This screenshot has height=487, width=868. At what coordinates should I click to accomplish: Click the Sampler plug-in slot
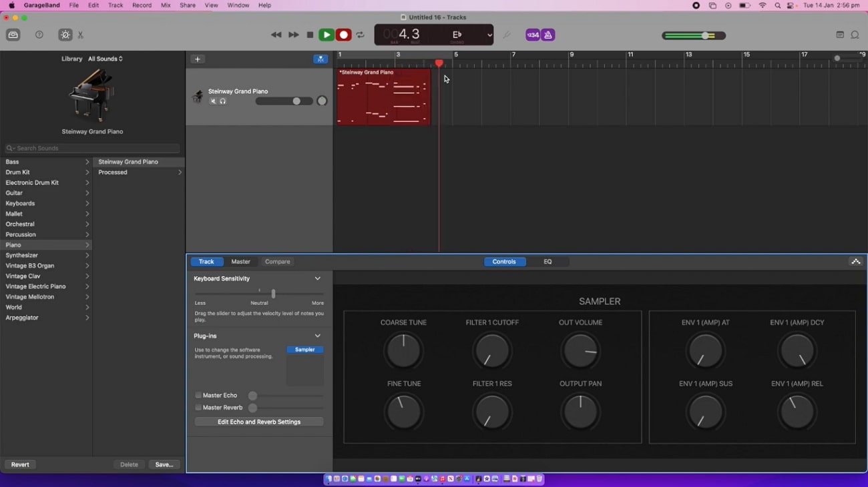(305, 350)
